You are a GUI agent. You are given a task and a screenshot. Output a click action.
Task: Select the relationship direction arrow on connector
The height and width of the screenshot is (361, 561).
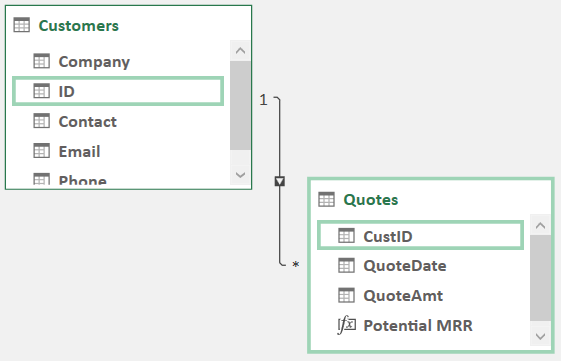click(280, 181)
